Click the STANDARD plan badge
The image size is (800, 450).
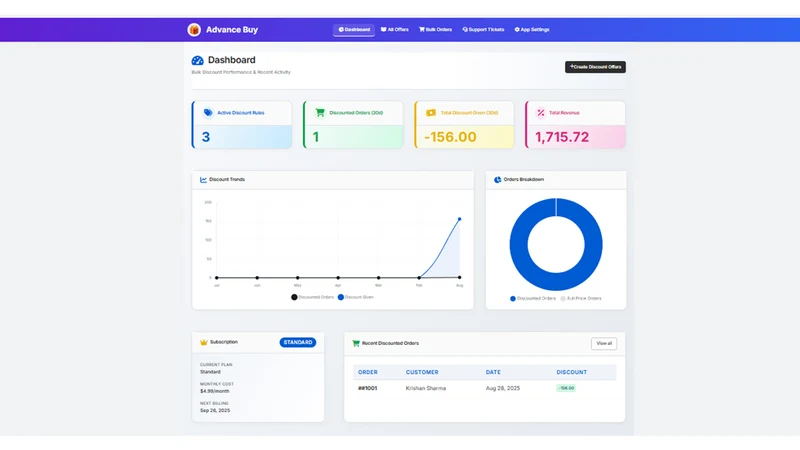tap(297, 342)
